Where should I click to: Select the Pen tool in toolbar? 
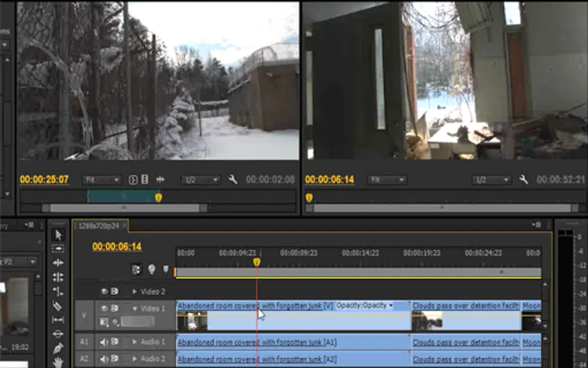pos(58,348)
